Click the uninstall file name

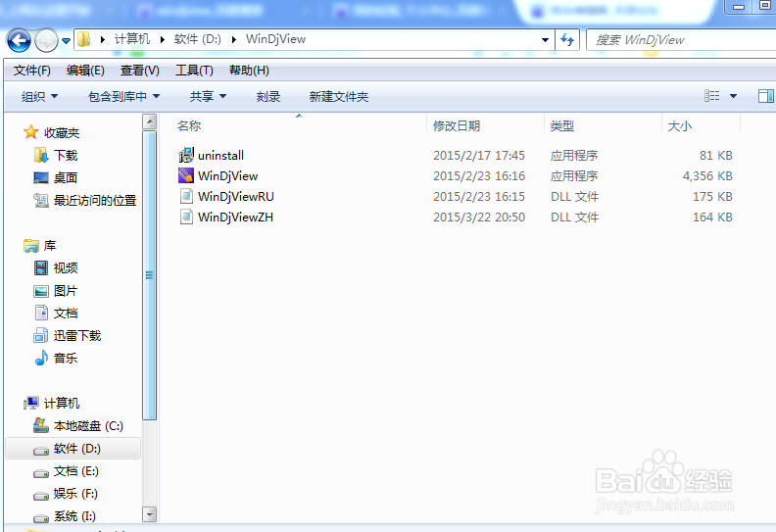point(220,156)
